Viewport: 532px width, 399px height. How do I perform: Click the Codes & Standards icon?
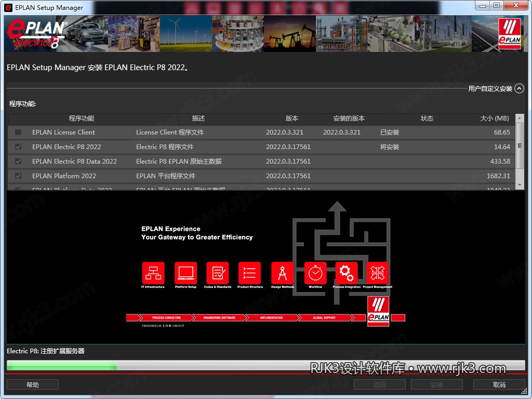pyautogui.click(x=218, y=273)
